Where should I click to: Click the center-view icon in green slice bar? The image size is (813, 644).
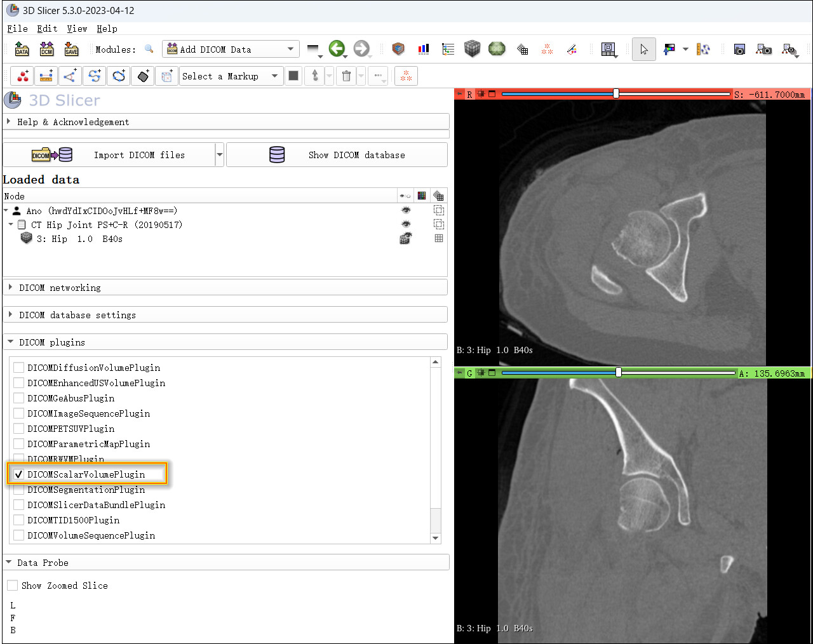[x=481, y=373]
